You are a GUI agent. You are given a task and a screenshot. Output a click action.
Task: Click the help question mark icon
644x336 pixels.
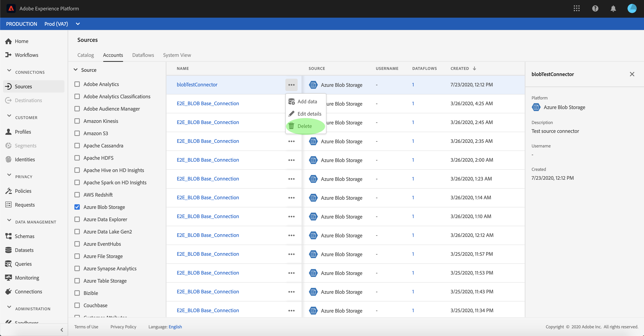point(595,8)
